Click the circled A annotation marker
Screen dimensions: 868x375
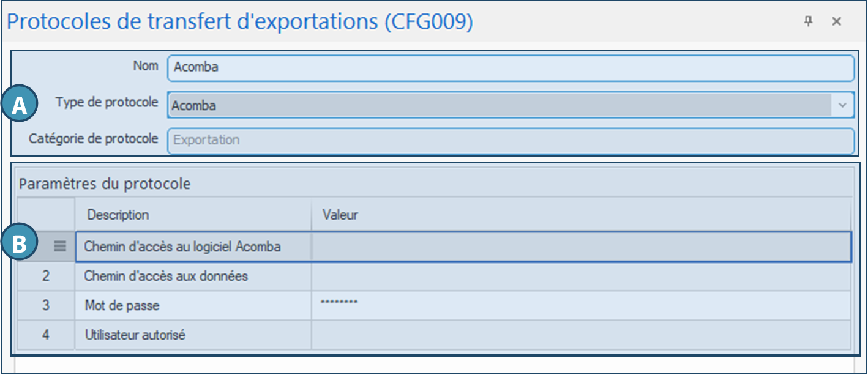(x=20, y=106)
